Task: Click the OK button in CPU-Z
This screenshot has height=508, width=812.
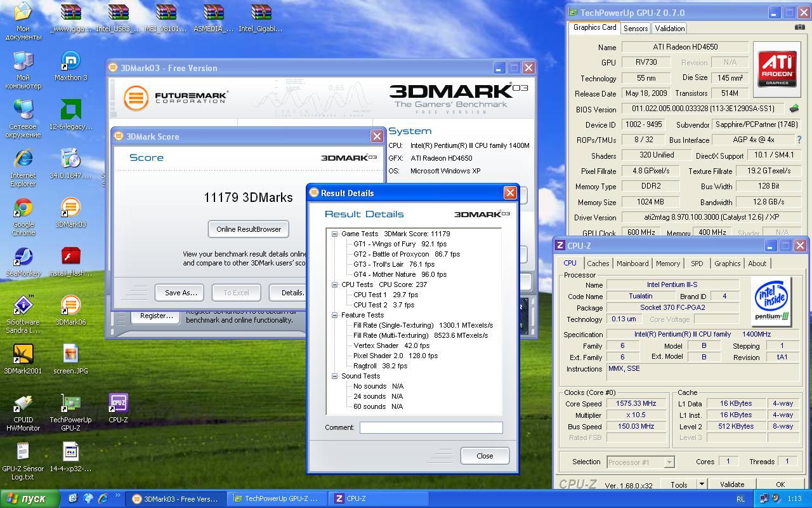Action: tap(780, 484)
